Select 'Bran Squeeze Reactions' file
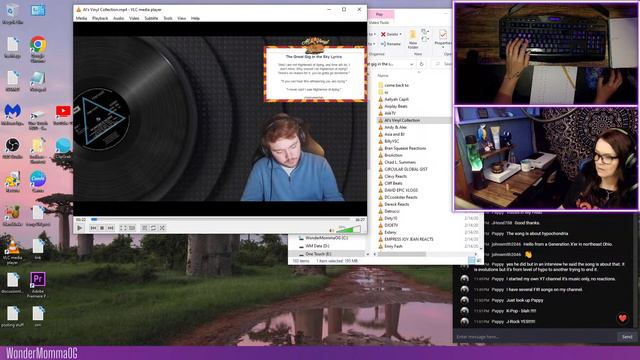 coord(402,148)
